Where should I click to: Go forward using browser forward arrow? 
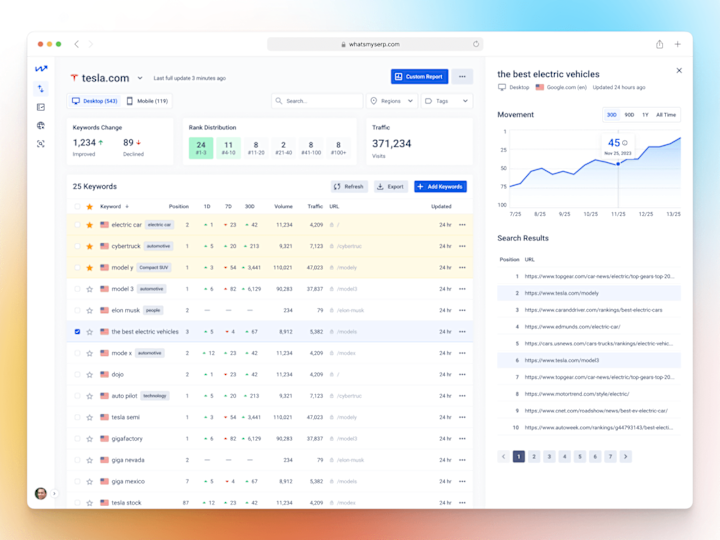91,44
